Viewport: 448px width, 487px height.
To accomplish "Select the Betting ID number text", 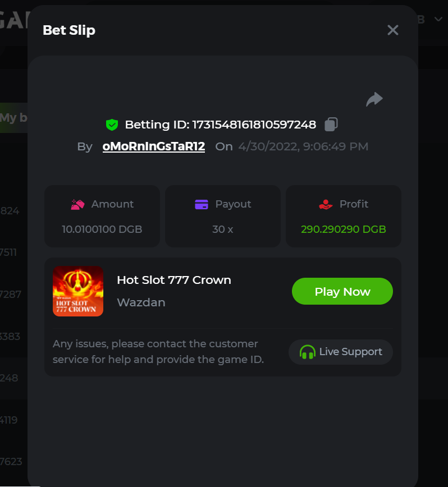I will (254, 125).
